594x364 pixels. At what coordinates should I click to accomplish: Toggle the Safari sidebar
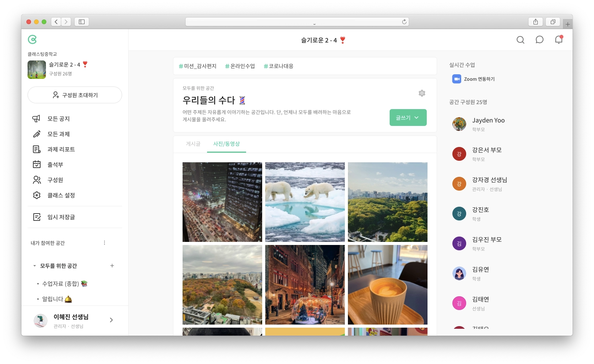click(82, 22)
